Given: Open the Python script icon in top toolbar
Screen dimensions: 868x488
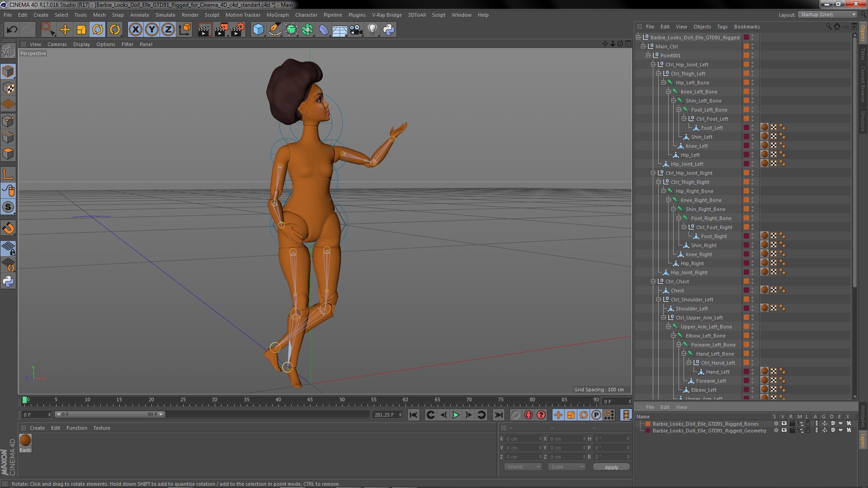Looking at the screenshot, I should tap(389, 30).
